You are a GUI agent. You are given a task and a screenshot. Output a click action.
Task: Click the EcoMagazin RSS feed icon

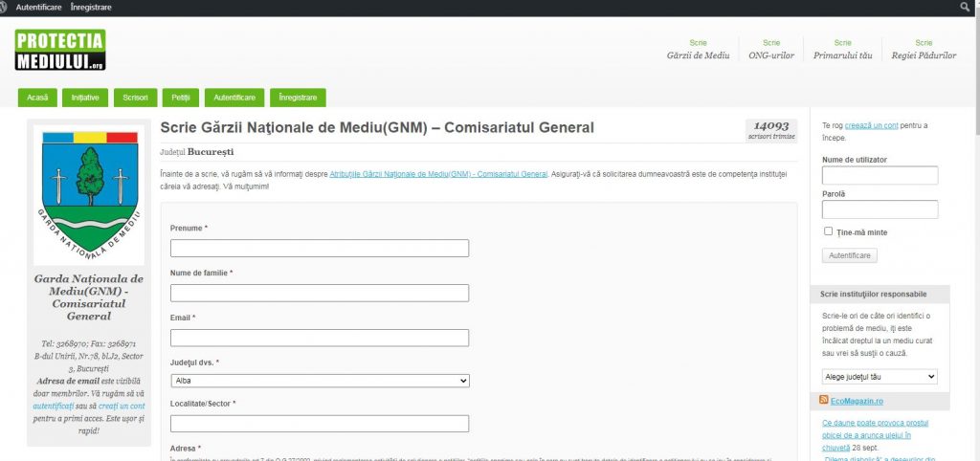[x=824, y=400]
